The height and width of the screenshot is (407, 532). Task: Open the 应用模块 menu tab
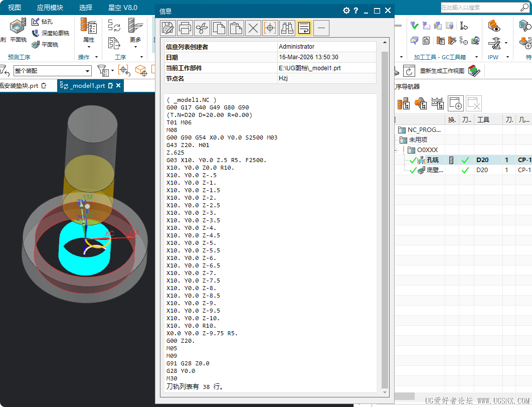(x=50, y=8)
